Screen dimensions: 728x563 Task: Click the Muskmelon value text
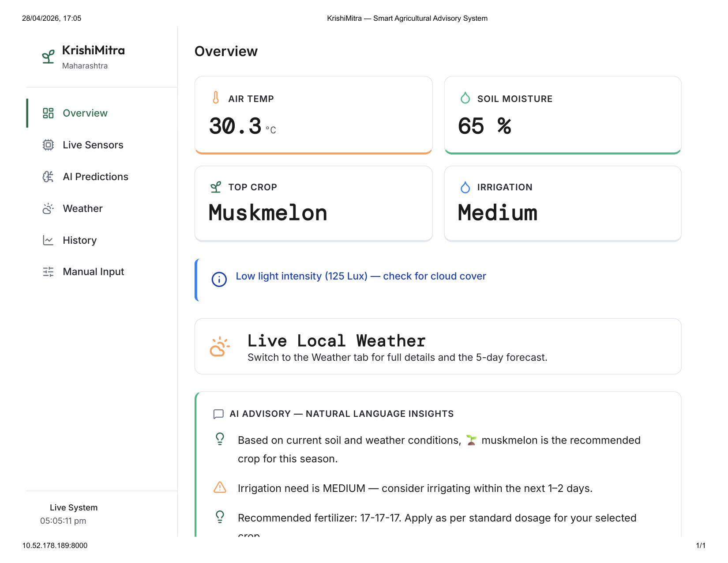(x=268, y=213)
